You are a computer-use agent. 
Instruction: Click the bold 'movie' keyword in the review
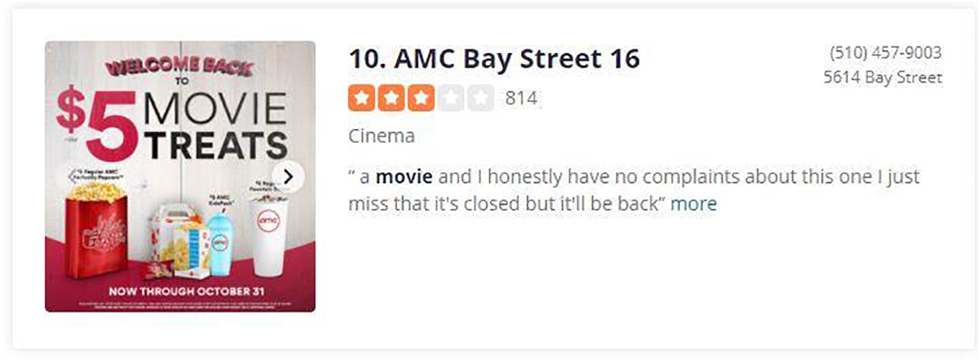click(404, 177)
